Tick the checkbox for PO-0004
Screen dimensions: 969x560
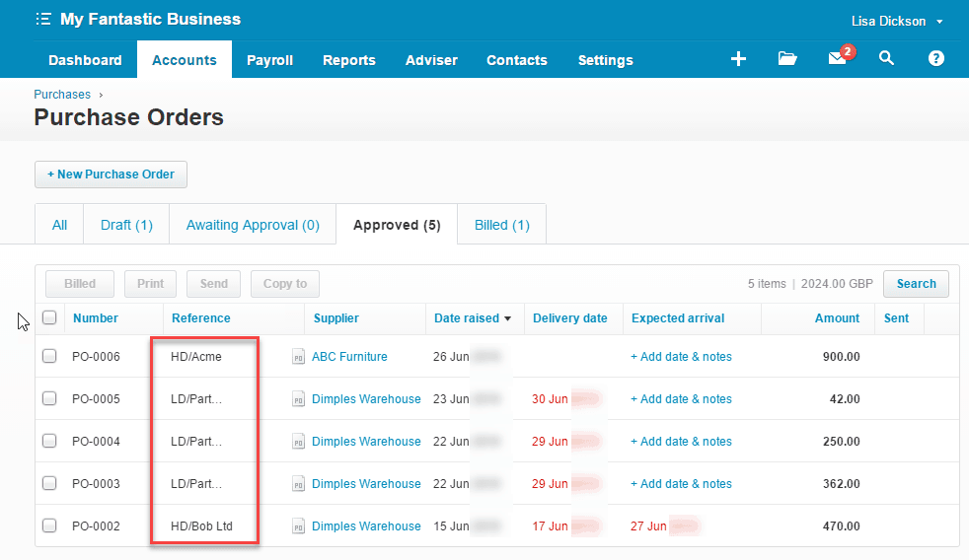[49, 441]
